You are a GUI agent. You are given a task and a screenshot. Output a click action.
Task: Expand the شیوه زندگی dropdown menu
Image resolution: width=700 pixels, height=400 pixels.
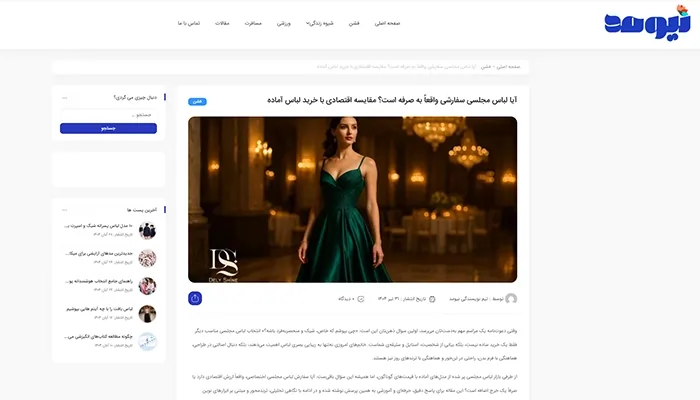coord(320,23)
